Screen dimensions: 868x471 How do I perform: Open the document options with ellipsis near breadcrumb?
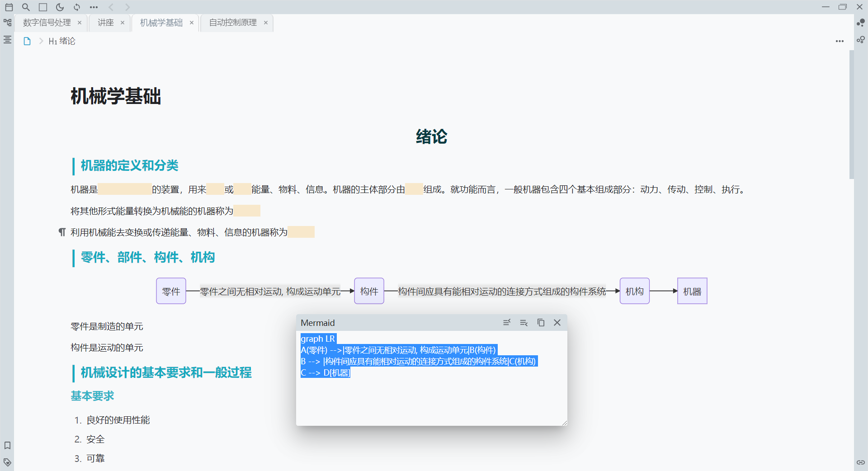click(x=840, y=41)
